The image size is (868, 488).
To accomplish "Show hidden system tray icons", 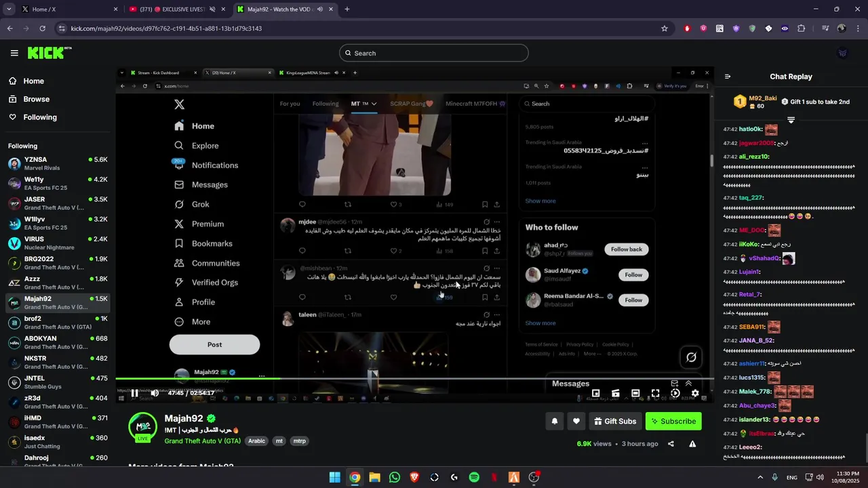I will tap(759, 477).
